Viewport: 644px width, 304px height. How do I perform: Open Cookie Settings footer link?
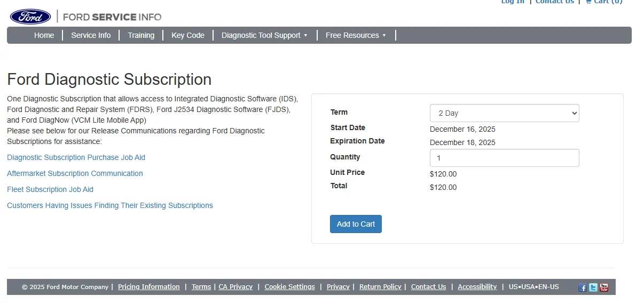coord(289,287)
